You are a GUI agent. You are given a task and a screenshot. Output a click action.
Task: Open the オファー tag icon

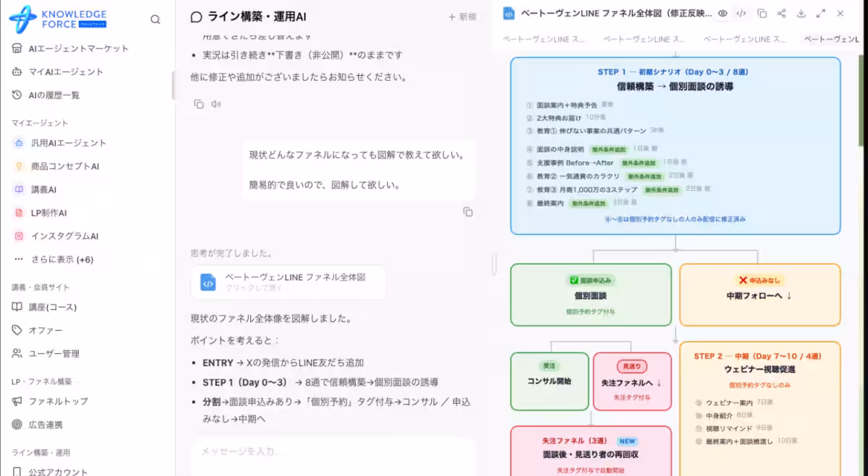(18, 330)
